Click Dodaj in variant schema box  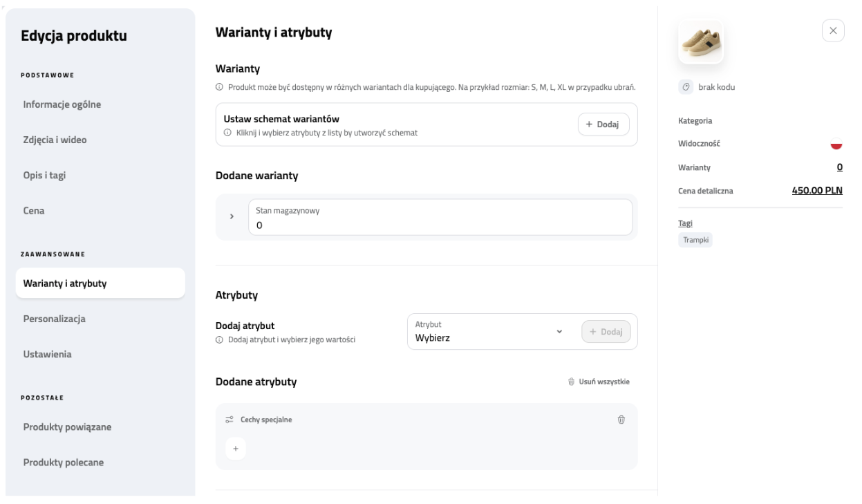(x=603, y=124)
